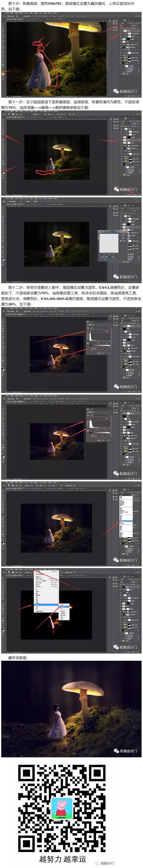This screenshot has width=143, height=868.
Task: Hide the top layer in filter menu screenshot Layers panel
Action: coord(121,587)
